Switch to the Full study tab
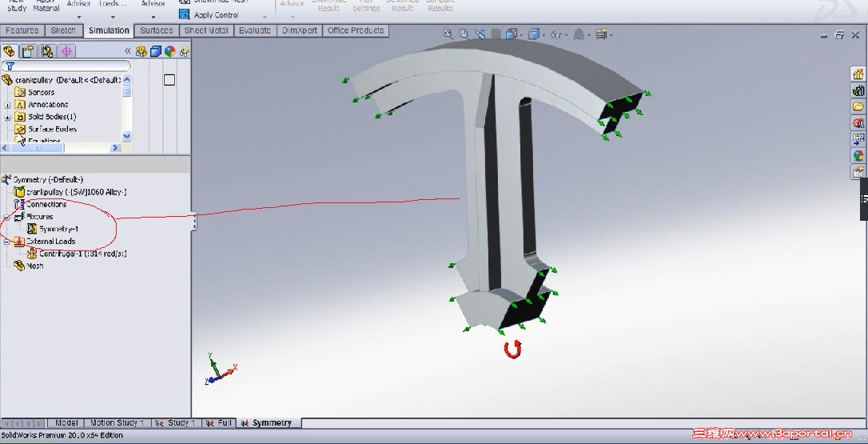 click(219, 423)
